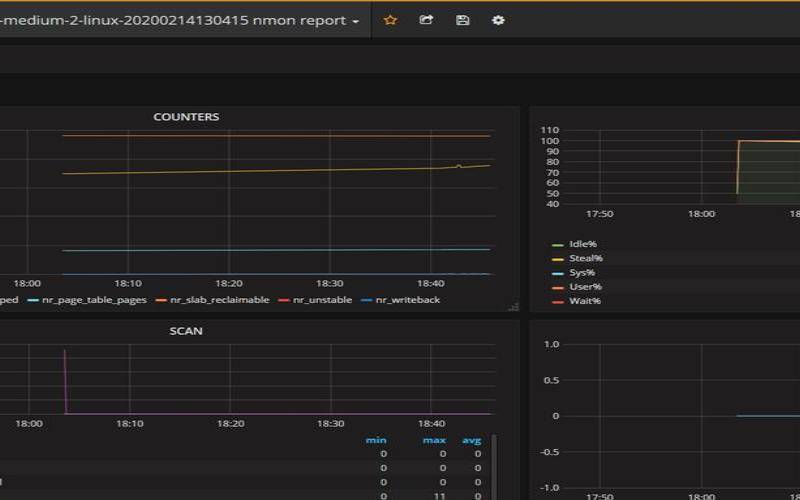Open the COUNTERS panel title menu
This screenshot has height=500, width=800.
pos(186,117)
